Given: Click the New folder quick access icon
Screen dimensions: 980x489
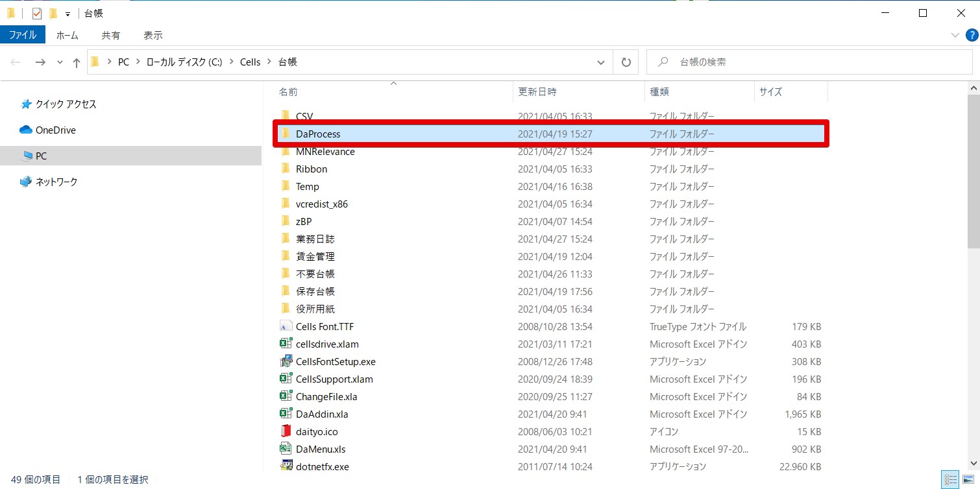Looking at the screenshot, I should click(53, 13).
